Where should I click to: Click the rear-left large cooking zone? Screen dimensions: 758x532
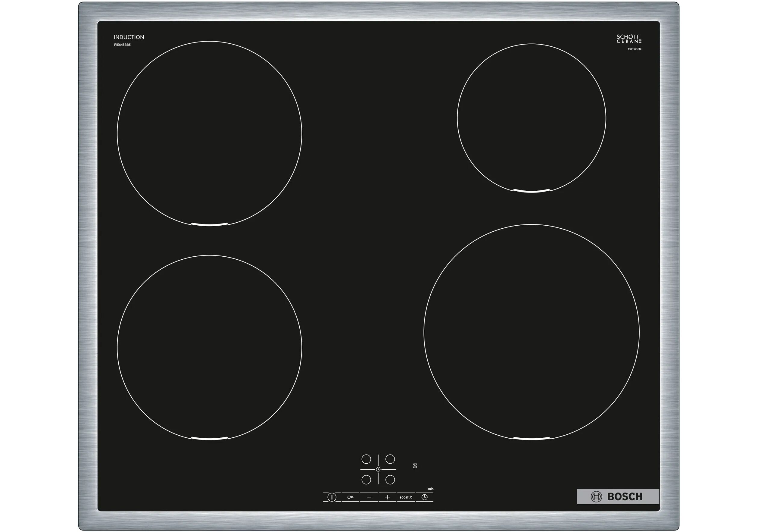209,133
